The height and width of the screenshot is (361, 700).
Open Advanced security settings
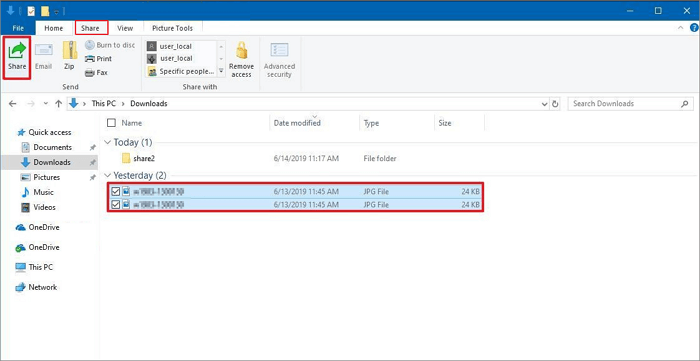tap(279, 59)
